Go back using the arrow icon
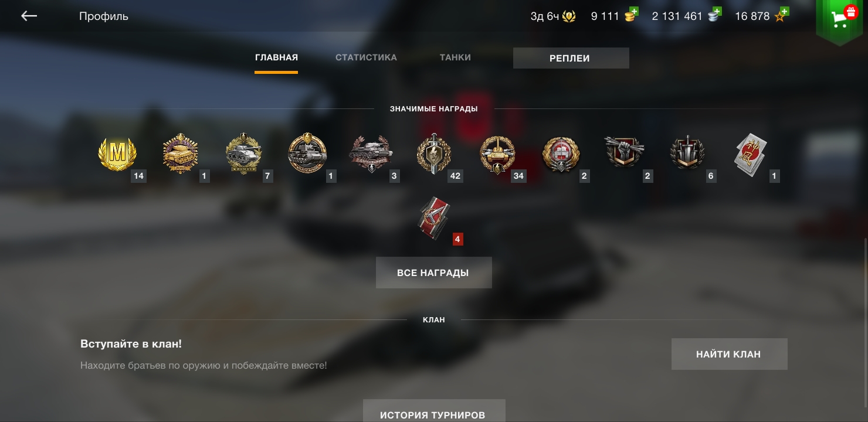The width and height of the screenshot is (868, 422). (29, 16)
